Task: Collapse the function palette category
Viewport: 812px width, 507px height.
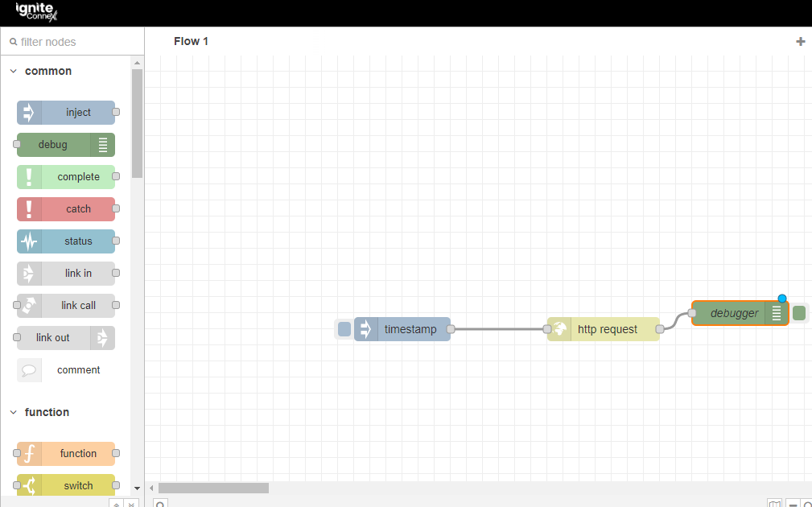Action: (x=14, y=413)
